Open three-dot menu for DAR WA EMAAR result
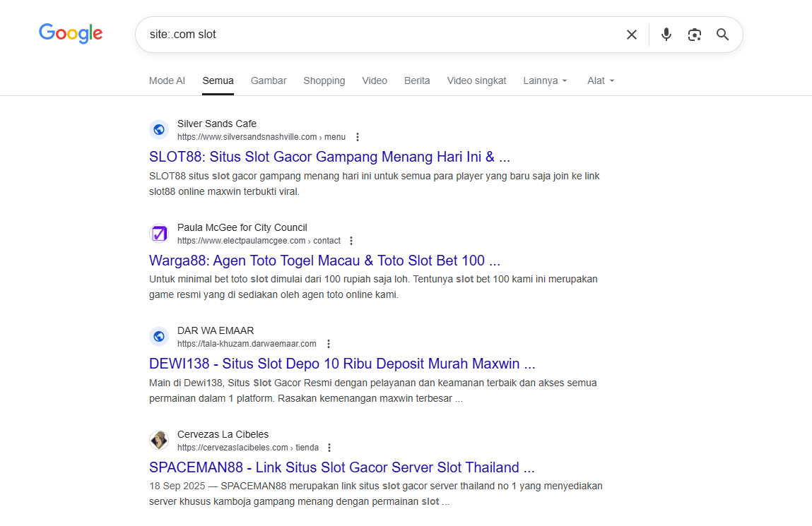Viewport: 812px width, 526px height. [x=329, y=344]
